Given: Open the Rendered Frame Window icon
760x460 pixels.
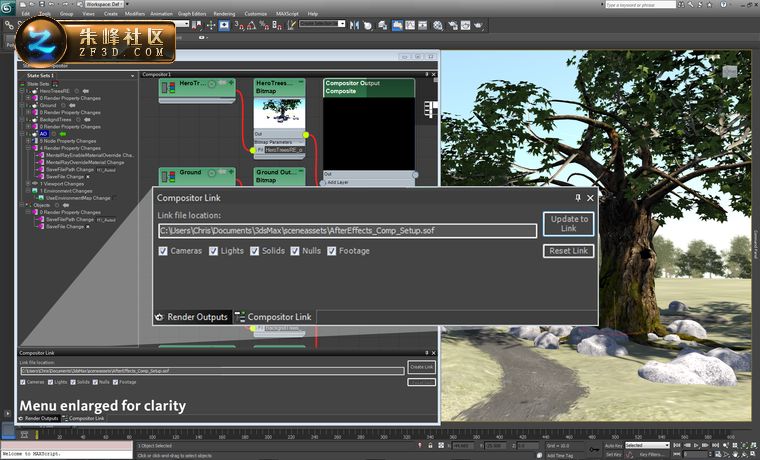Looking at the screenshot, I should (465, 25).
